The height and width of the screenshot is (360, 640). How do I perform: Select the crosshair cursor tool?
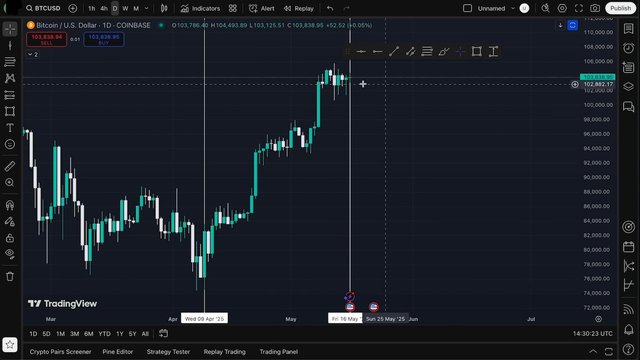coord(10,29)
